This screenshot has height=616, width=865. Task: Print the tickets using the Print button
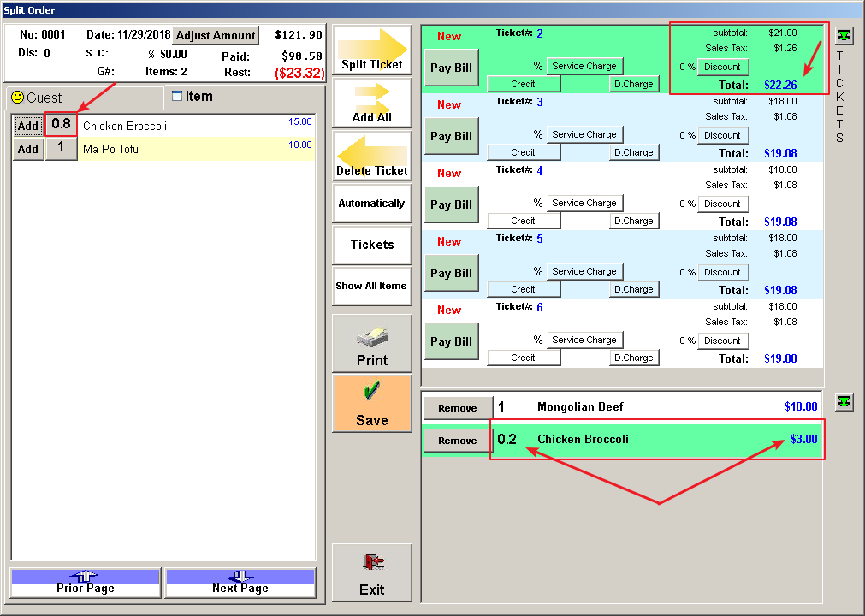coord(371,344)
